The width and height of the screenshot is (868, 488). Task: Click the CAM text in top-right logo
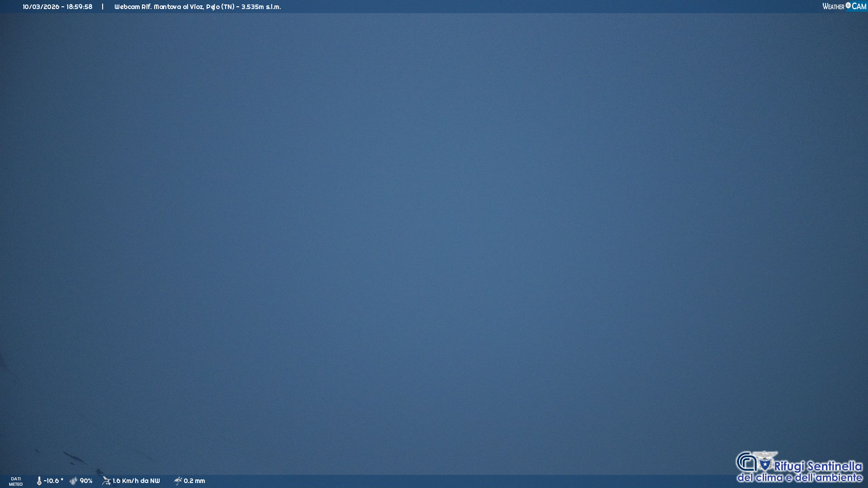coord(859,7)
